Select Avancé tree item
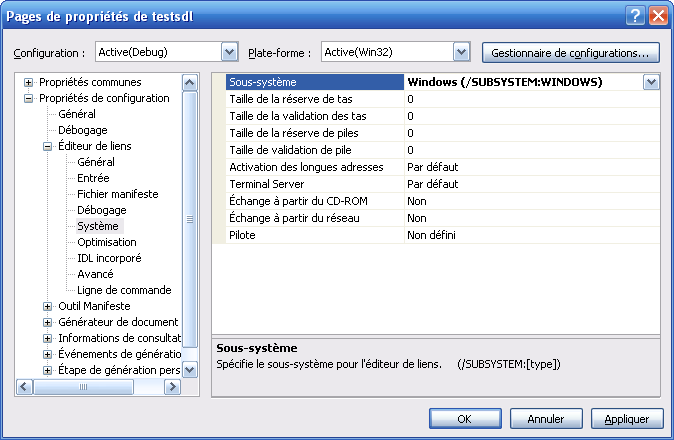 click(x=95, y=274)
